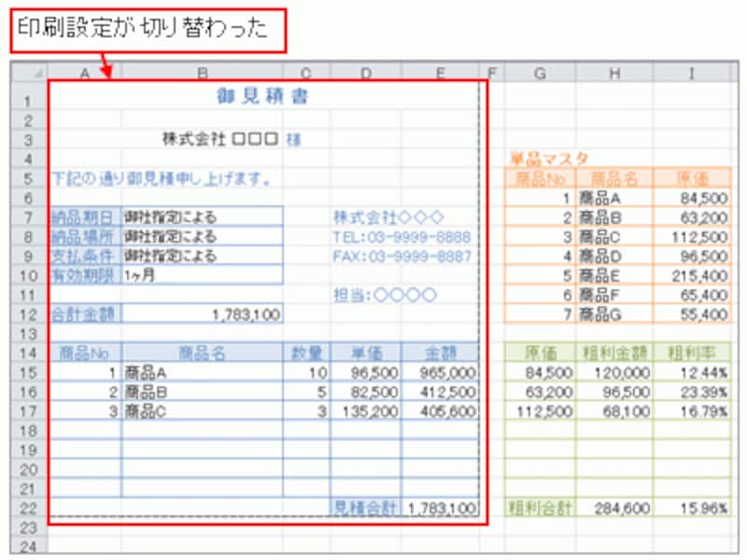Click the 支払条件 label cell
The width and height of the screenshot is (747, 560).
(x=85, y=256)
